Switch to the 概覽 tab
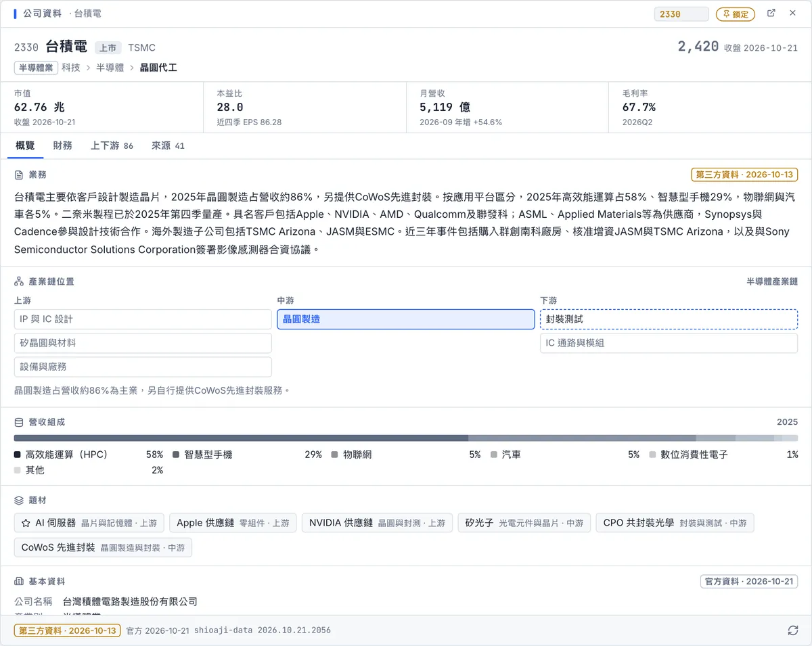This screenshot has height=646, width=812. pyautogui.click(x=25, y=145)
